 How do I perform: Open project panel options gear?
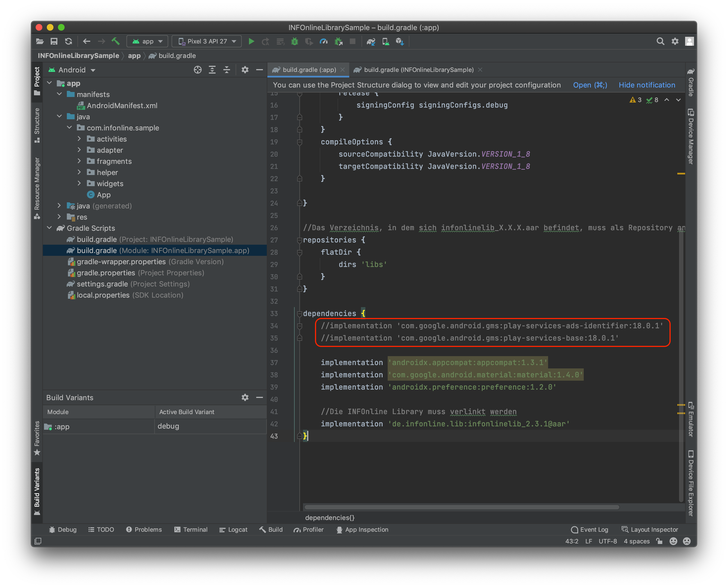245,70
